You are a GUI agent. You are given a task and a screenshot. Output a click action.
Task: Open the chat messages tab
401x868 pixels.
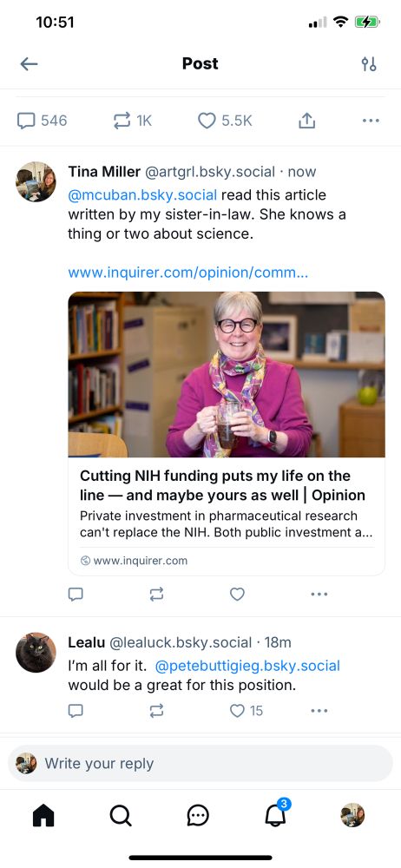coord(198,815)
